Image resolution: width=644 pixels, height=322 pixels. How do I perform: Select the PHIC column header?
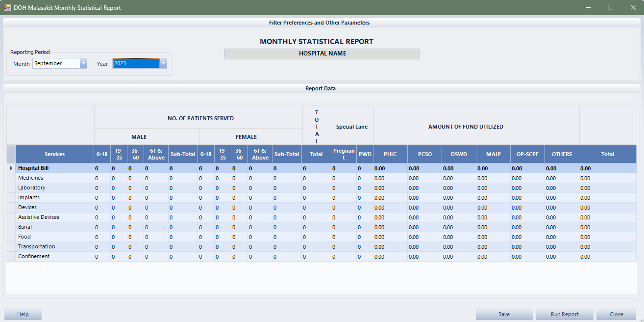390,154
